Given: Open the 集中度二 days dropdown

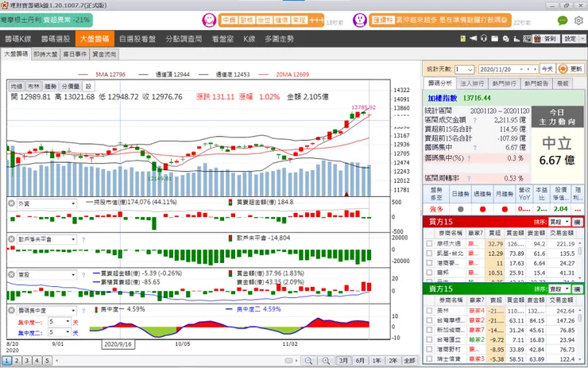Looking at the screenshot, I should tap(68, 332).
